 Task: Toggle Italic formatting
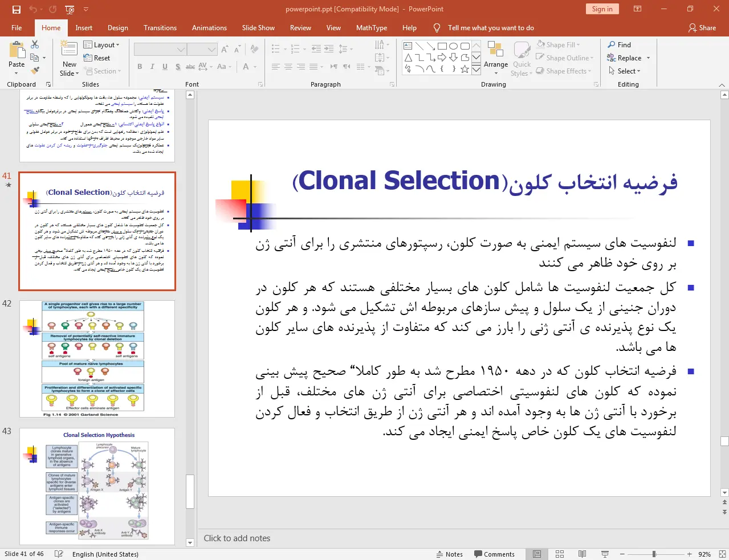[x=152, y=67]
